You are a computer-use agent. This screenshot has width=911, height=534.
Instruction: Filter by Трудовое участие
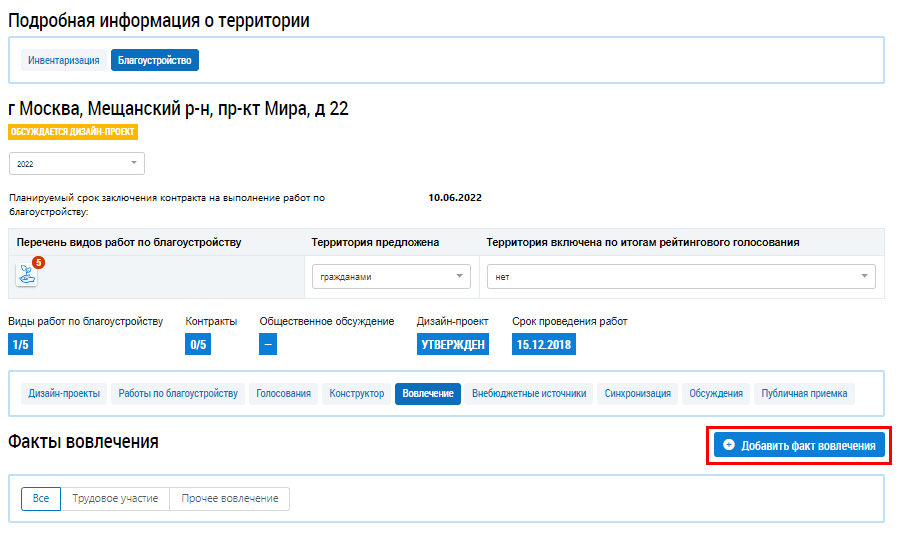tap(115, 499)
